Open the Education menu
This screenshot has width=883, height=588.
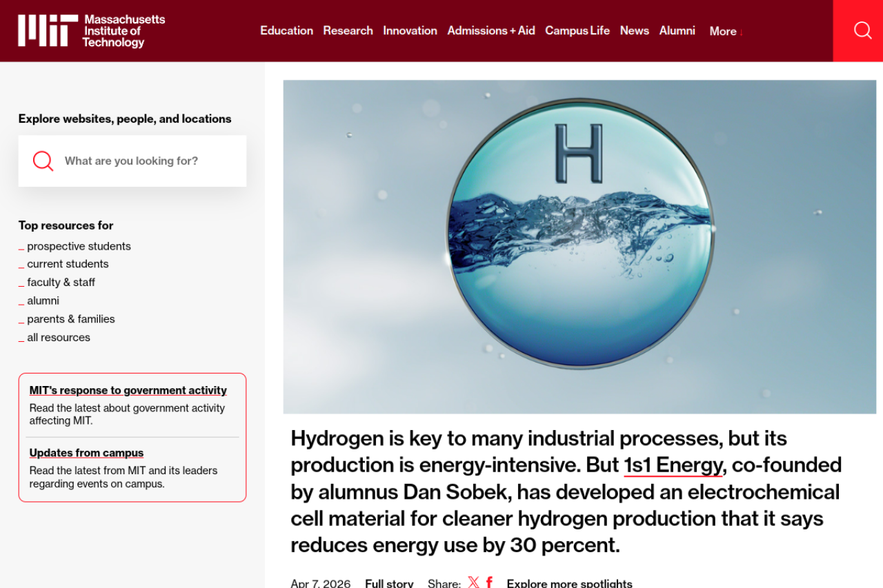pyautogui.click(x=286, y=30)
